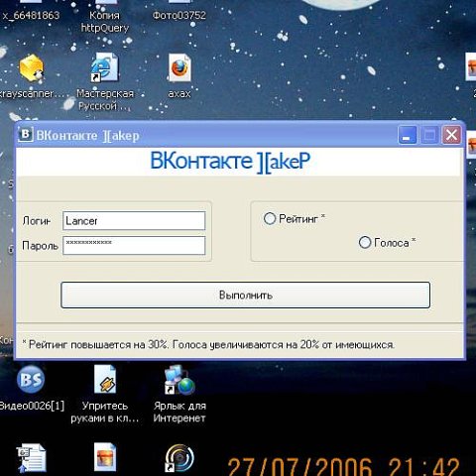The height and width of the screenshot is (476, 476).
Task: Select the Рейтинг radio button
Action: pyautogui.click(x=270, y=218)
